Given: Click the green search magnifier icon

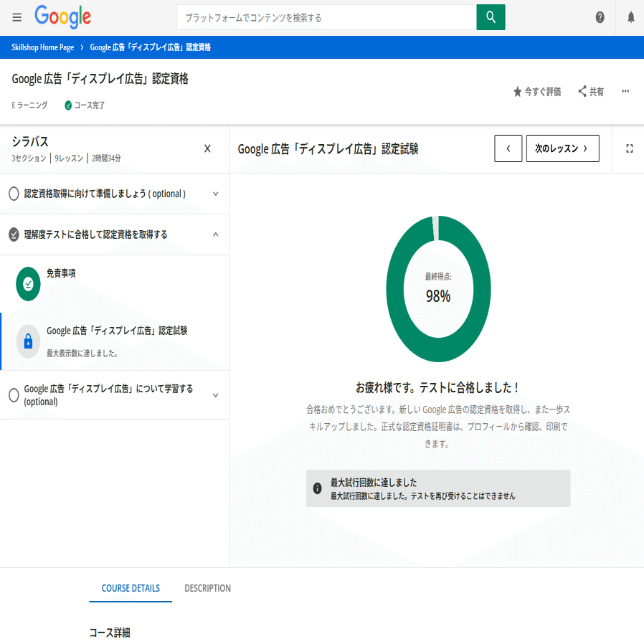Looking at the screenshot, I should pos(491,16).
